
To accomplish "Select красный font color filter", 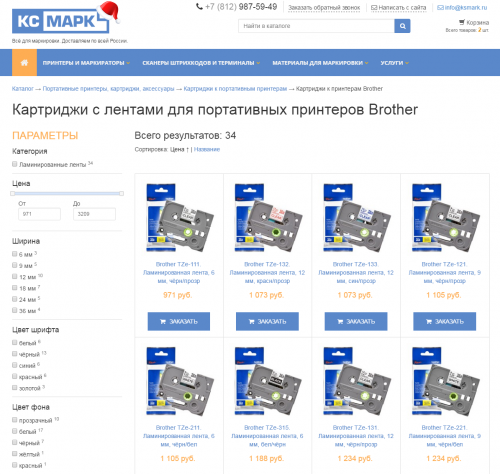I will (15, 377).
